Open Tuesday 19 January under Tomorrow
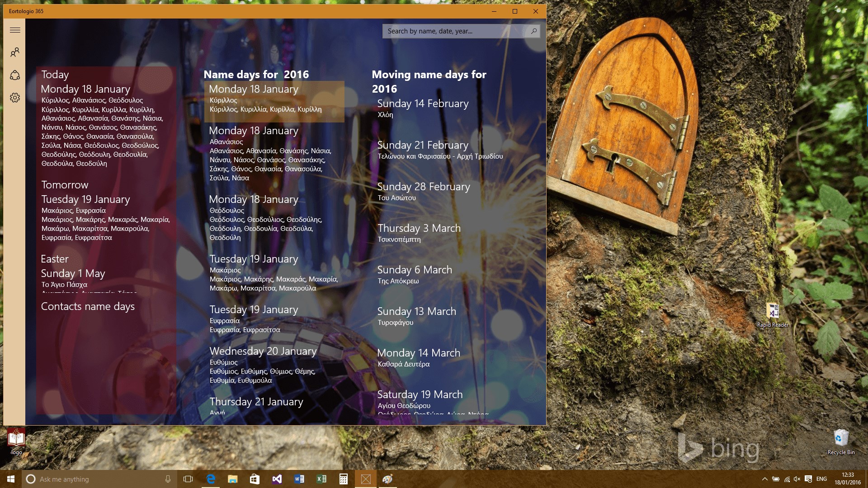The image size is (868, 488). click(x=85, y=199)
